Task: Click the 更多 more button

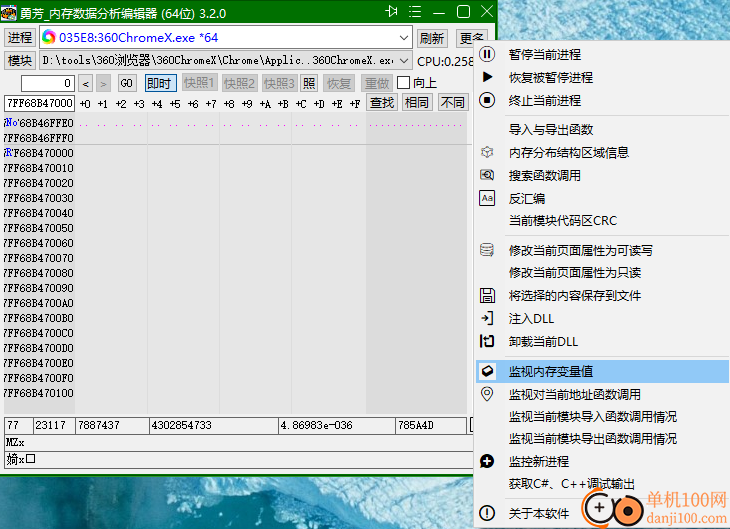Action: coord(471,38)
